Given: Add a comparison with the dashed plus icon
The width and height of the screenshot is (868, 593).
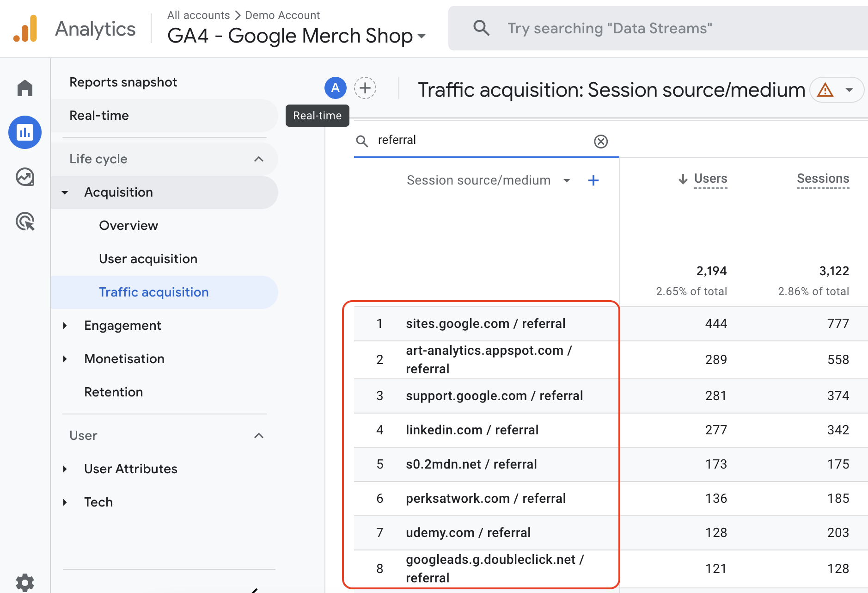Looking at the screenshot, I should pos(365,88).
